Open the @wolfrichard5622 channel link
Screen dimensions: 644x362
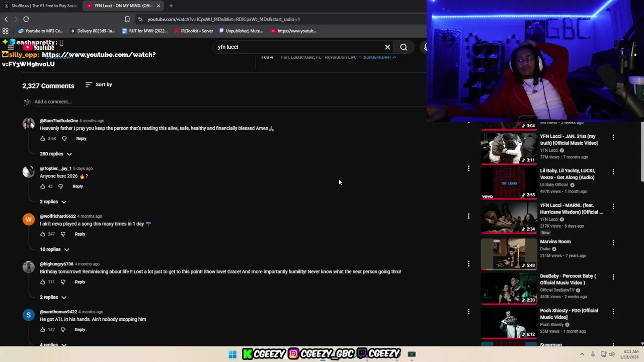[x=58, y=216]
